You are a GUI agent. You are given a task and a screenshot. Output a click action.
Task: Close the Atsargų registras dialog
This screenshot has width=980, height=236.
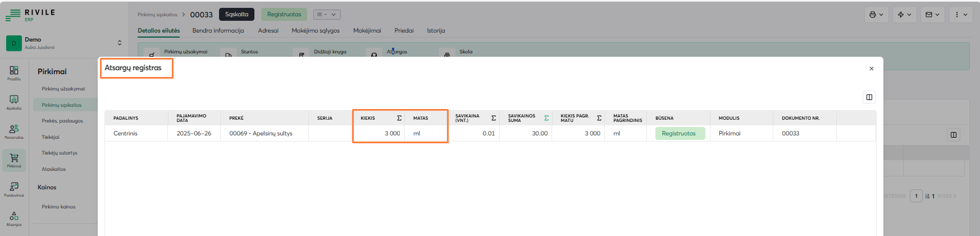(872, 69)
